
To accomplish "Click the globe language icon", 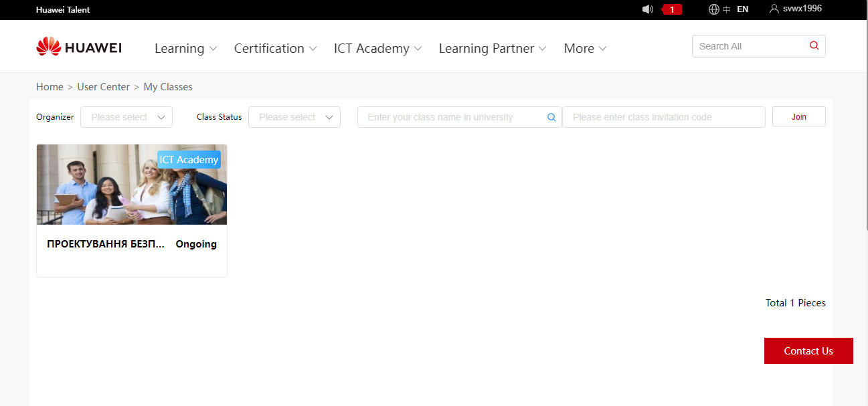I will 714,9.
